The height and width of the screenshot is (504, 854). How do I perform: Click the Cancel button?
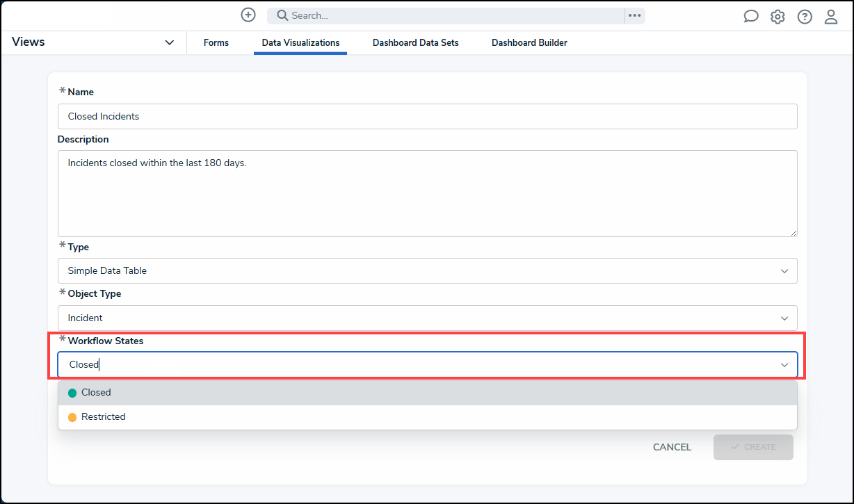pyautogui.click(x=672, y=447)
